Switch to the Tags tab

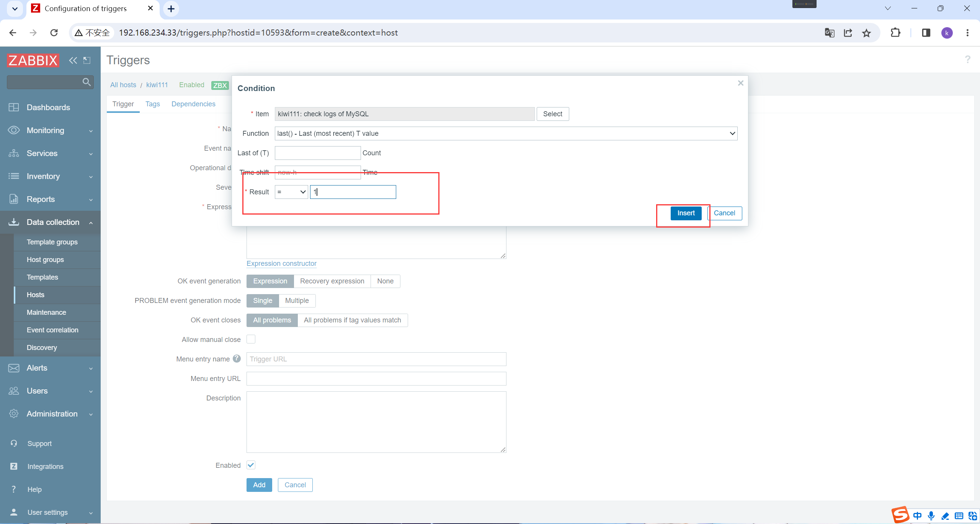(x=152, y=104)
